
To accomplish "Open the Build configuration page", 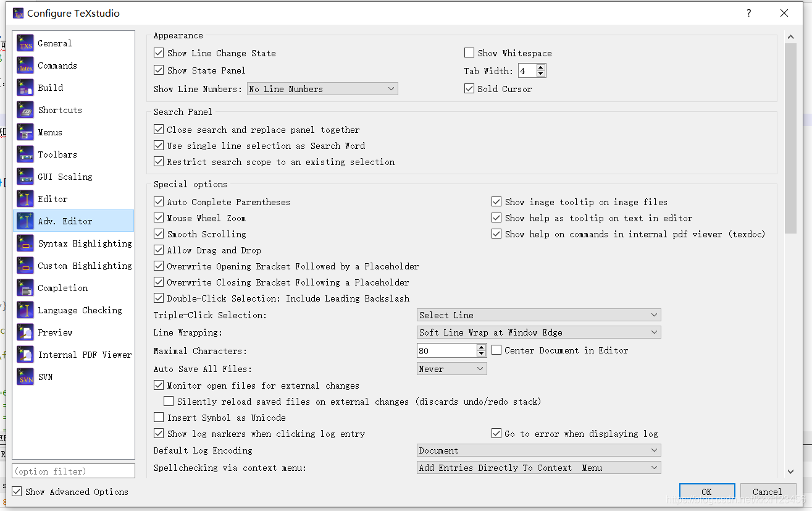I will pos(49,88).
